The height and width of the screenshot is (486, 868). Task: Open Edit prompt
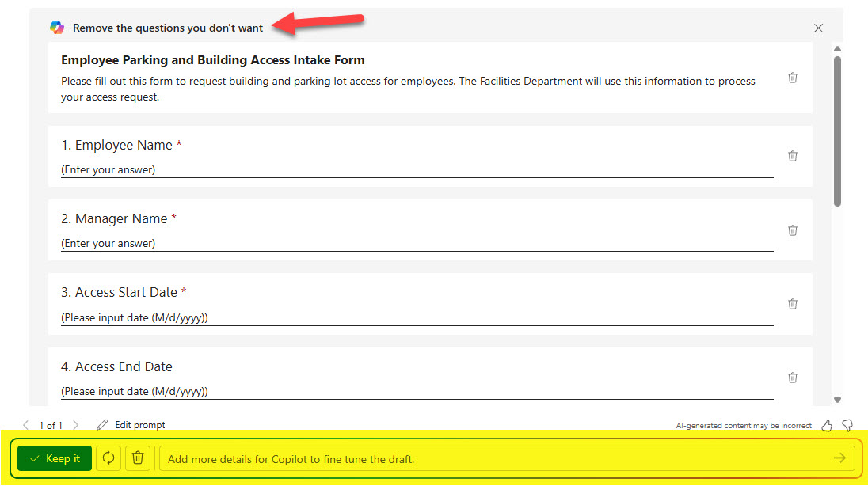131,425
